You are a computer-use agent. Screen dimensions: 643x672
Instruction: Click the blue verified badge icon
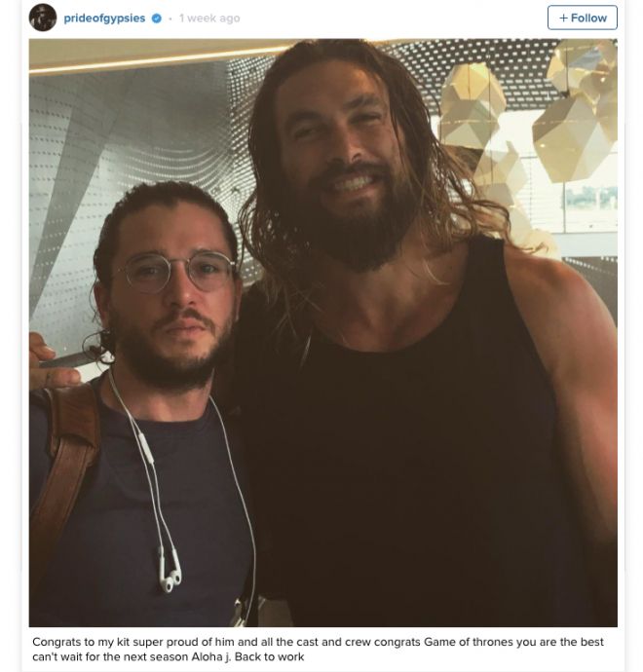157,19
